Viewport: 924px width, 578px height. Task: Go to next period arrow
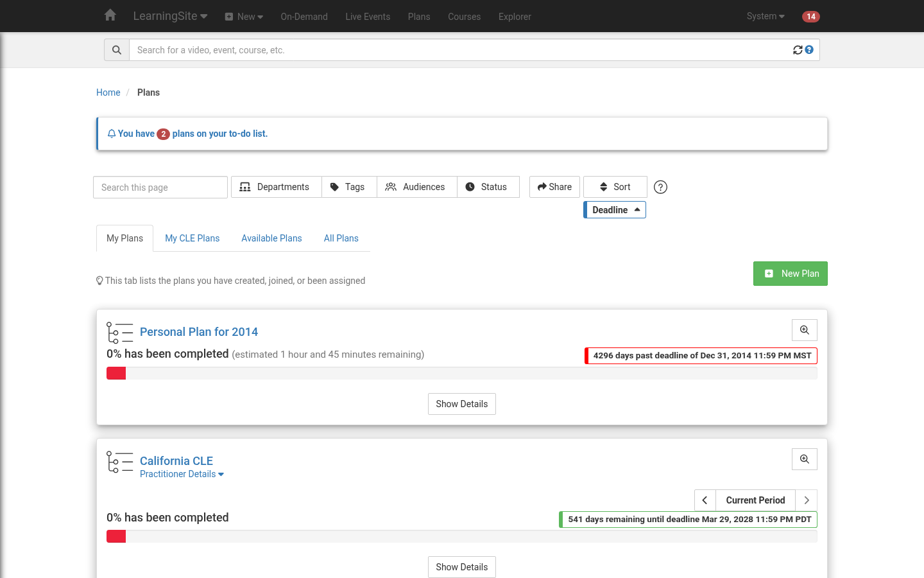(807, 500)
